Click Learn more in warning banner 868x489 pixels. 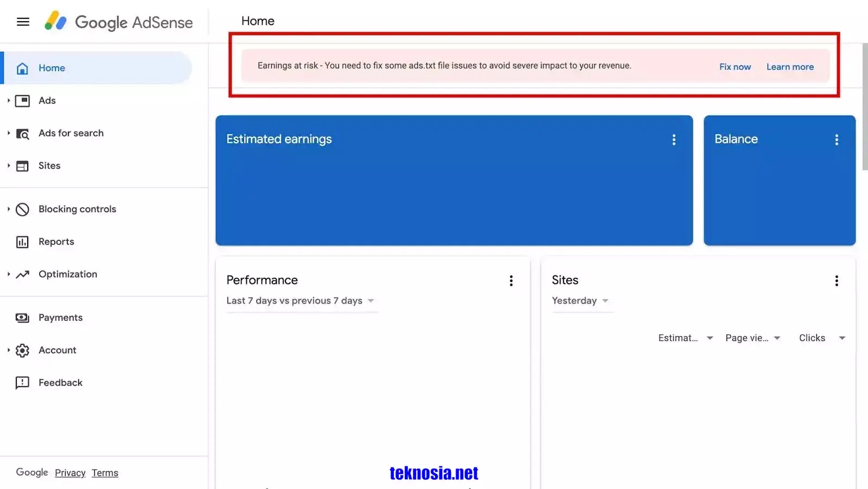click(x=790, y=67)
